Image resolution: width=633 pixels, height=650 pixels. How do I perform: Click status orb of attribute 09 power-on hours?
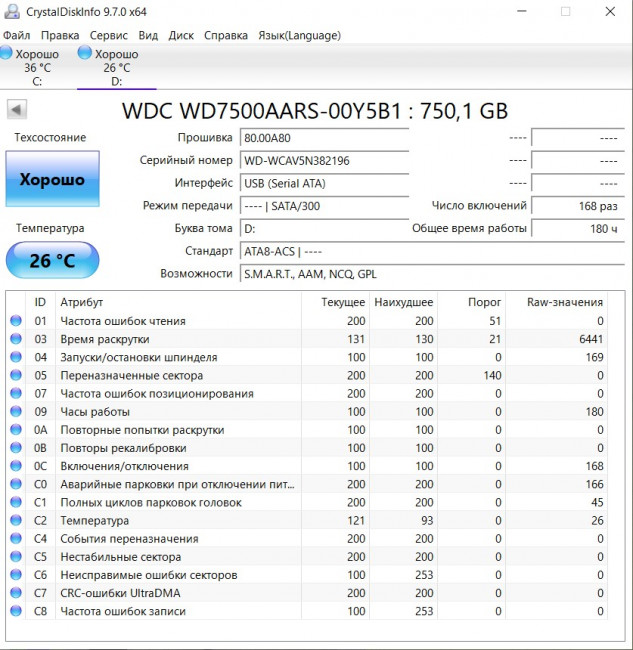click(16, 411)
